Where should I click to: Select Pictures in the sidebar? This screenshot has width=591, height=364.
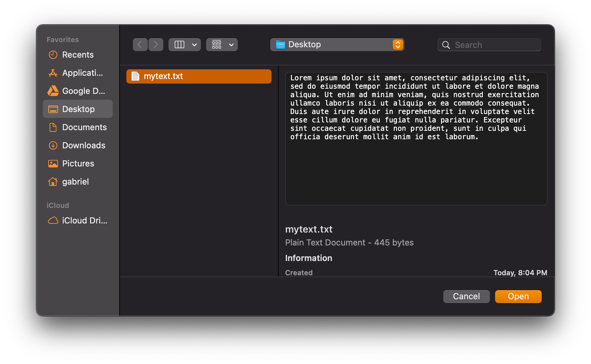point(78,164)
